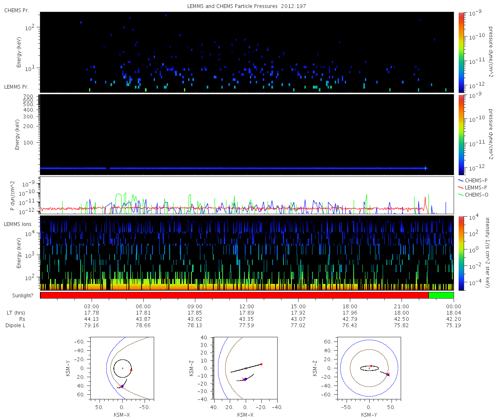504x420 pixels.
Task: Click the 03:00 time axis label
Action: pos(92,307)
